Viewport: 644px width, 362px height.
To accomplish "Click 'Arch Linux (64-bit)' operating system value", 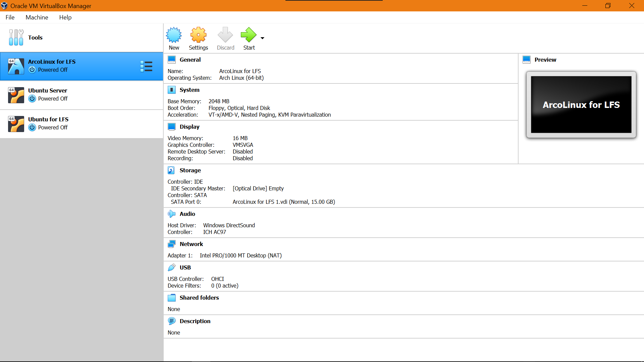I will pos(241,78).
